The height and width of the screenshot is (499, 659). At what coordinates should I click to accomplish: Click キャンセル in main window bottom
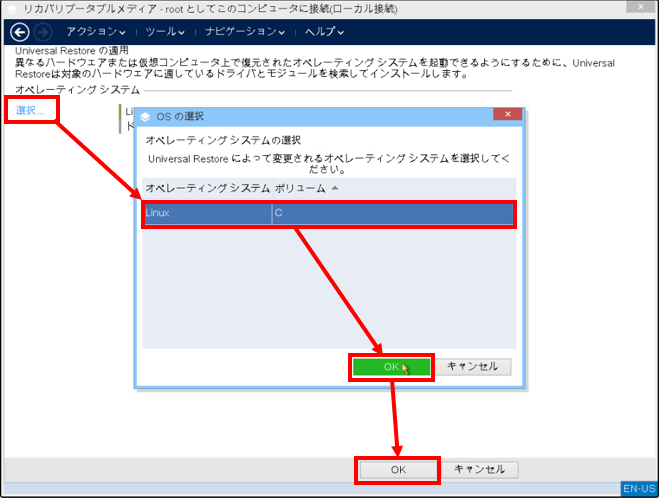point(480,469)
